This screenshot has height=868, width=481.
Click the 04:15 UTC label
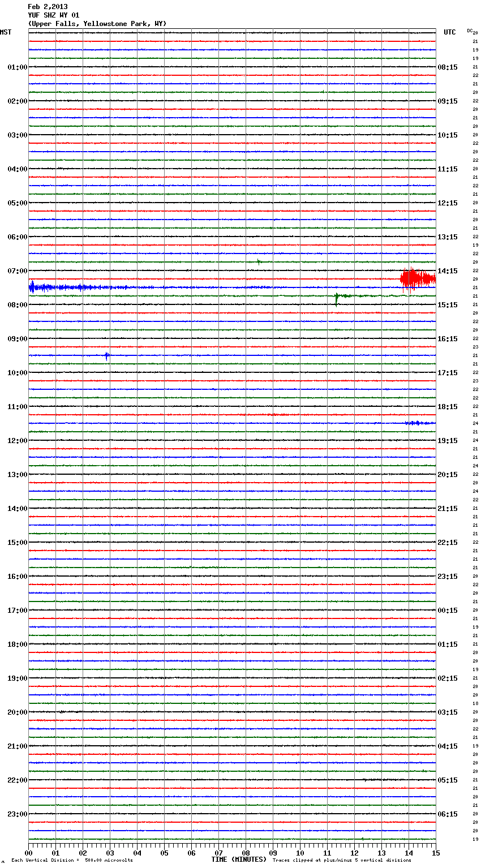[448, 746]
